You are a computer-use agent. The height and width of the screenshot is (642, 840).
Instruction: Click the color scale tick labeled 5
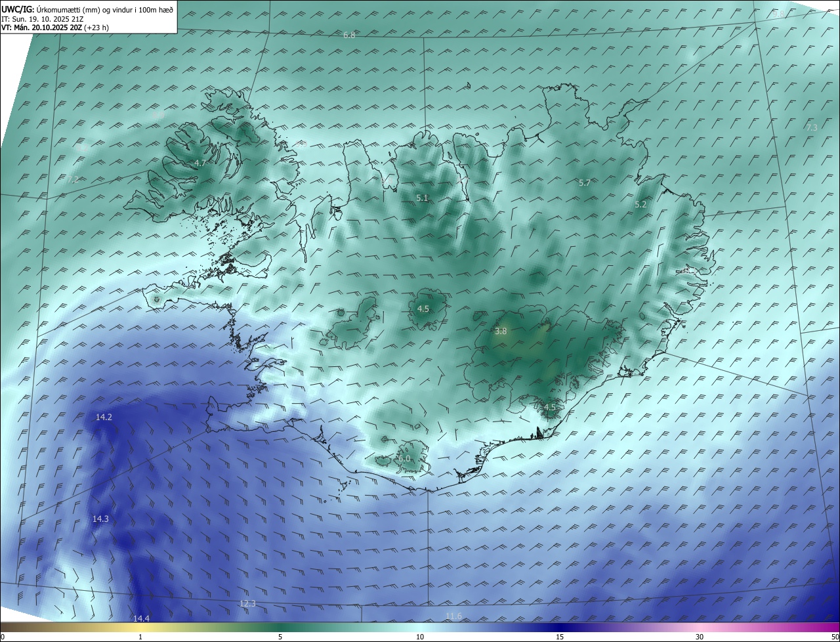pyautogui.click(x=280, y=637)
